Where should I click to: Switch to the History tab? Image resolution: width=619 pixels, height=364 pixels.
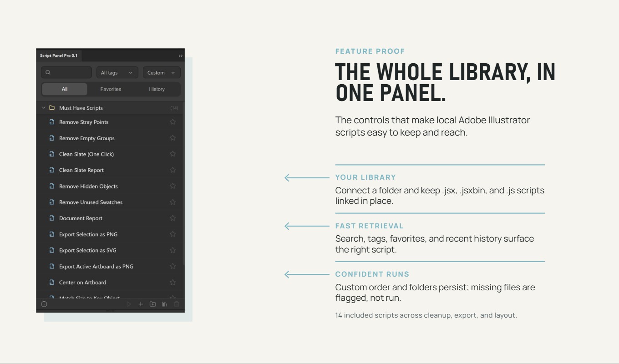157,89
